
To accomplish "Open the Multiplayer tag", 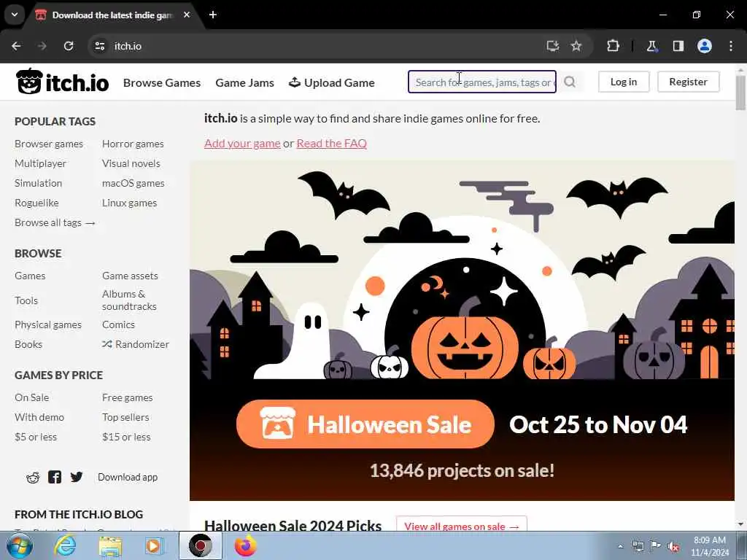I will (41, 163).
